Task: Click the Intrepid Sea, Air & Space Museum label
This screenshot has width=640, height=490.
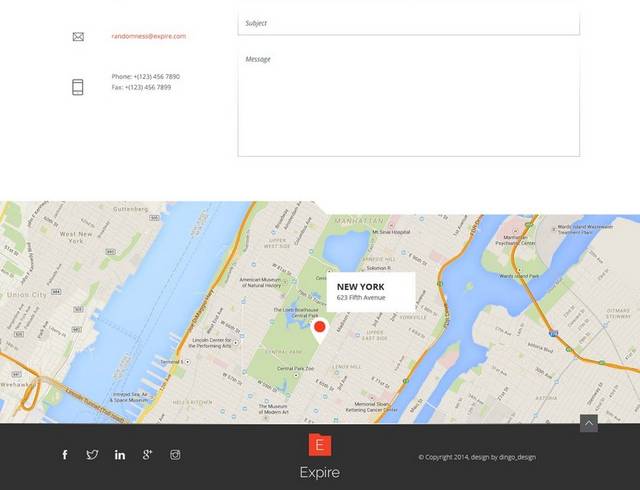Action: 129,397
